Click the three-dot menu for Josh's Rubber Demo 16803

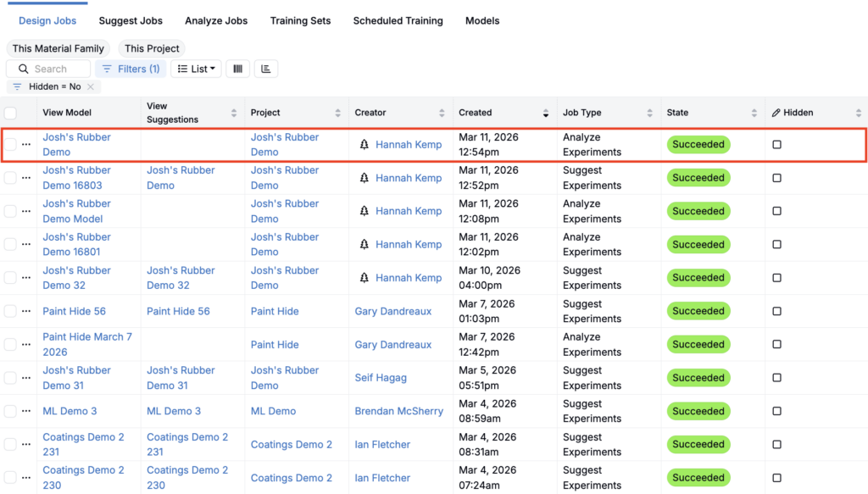[26, 178]
